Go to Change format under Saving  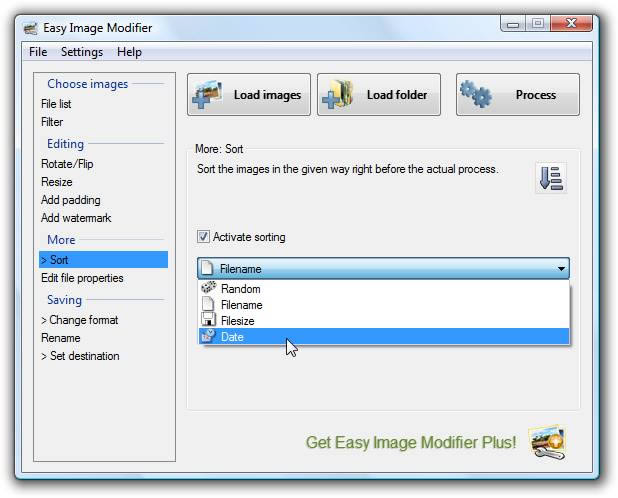pos(79,320)
